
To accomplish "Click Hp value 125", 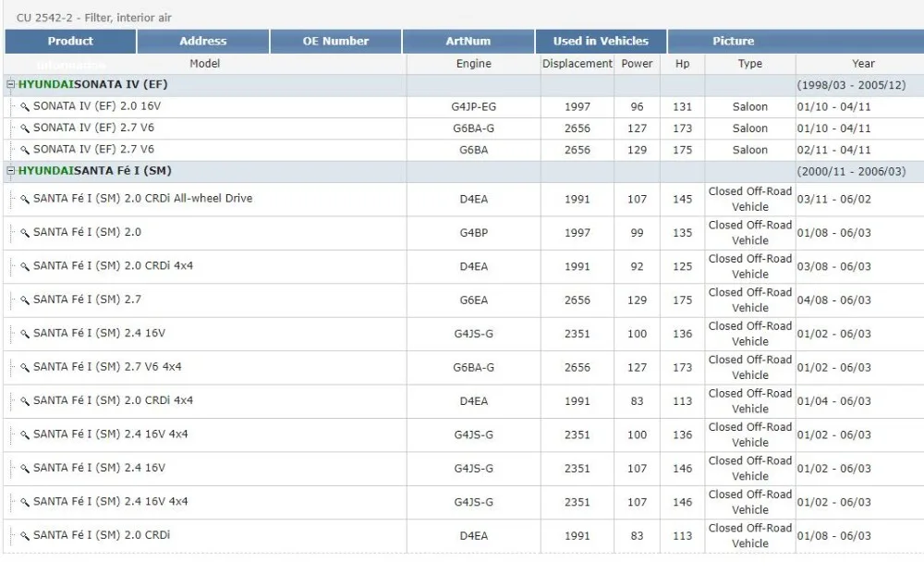I will 682,266.
